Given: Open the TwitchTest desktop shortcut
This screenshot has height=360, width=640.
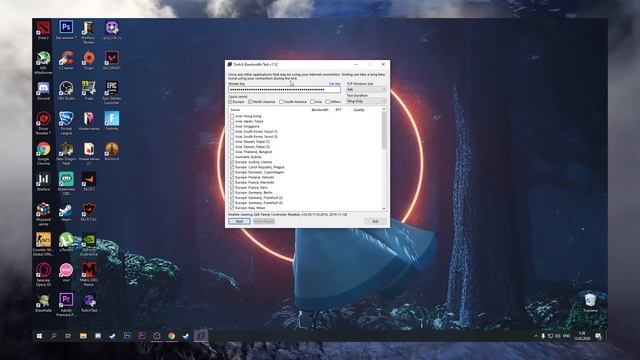Looking at the screenshot, I should coord(89,302).
